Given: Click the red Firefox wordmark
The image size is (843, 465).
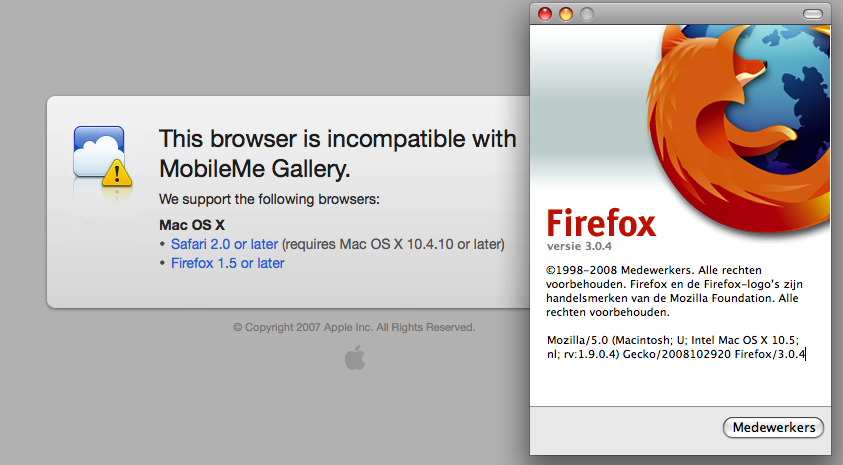Looking at the screenshot, I should [601, 223].
